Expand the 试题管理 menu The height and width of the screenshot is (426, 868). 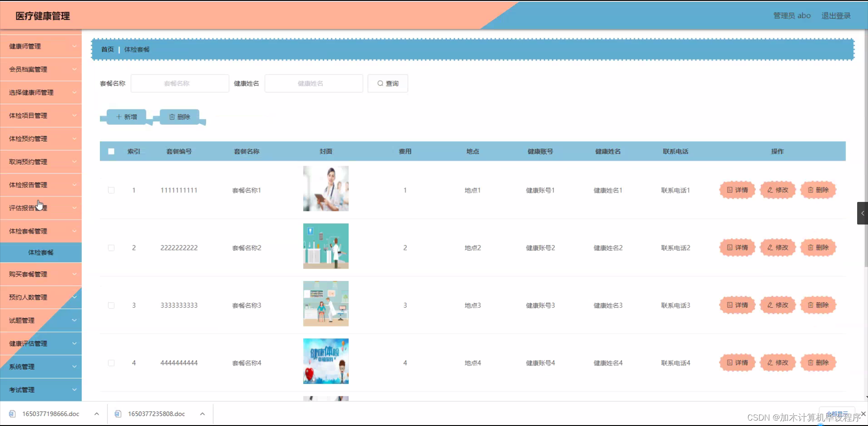(41, 320)
